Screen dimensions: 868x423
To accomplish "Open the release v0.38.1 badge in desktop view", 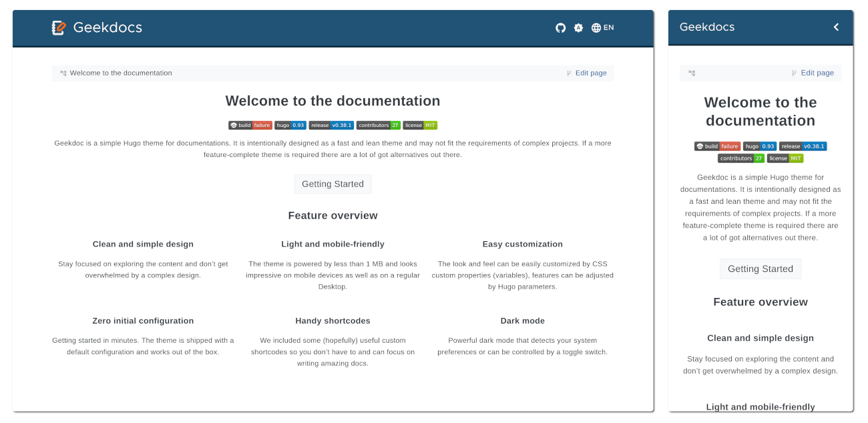I will pyautogui.click(x=331, y=125).
